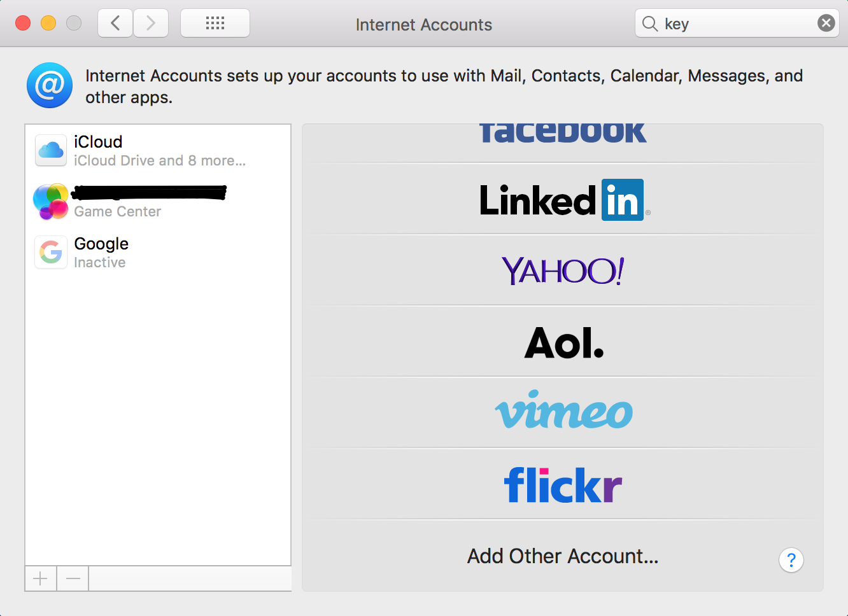Choose Yahoo account type
The image size is (848, 616).
tap(563, 271)
